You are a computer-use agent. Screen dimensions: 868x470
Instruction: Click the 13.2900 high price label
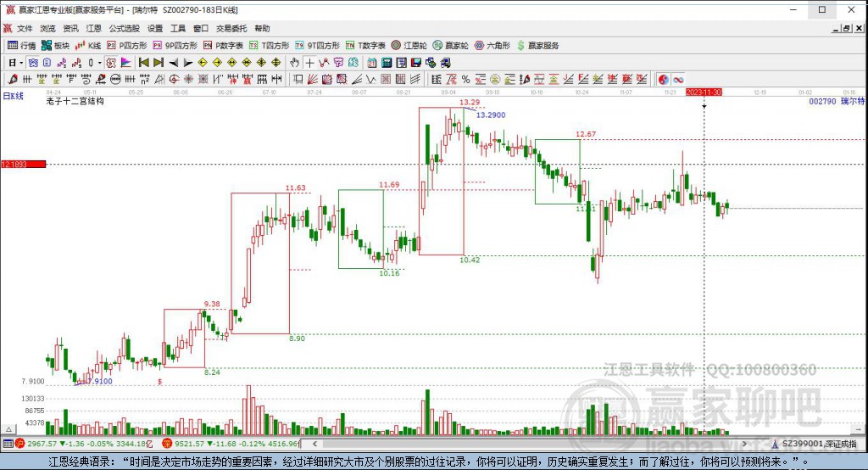tap(491, 115)
